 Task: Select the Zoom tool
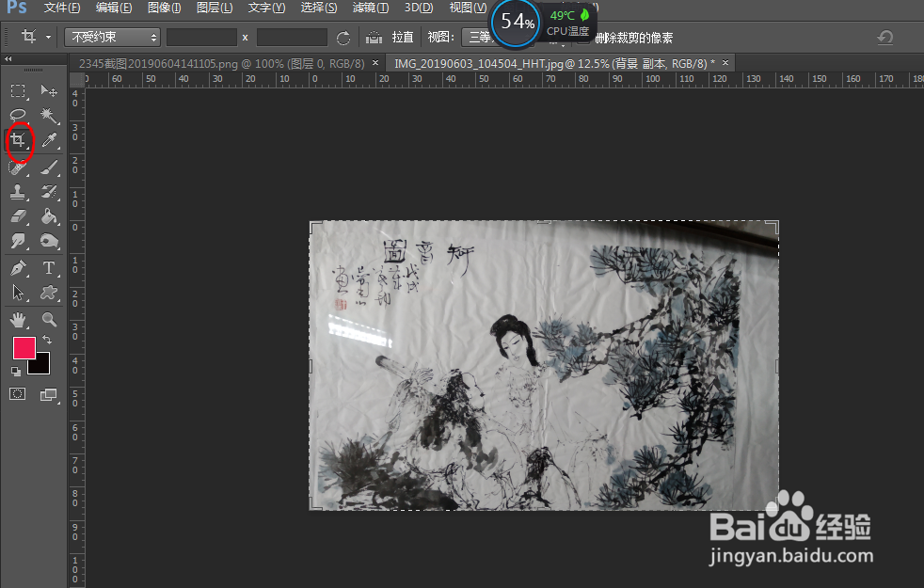[49, 320]
